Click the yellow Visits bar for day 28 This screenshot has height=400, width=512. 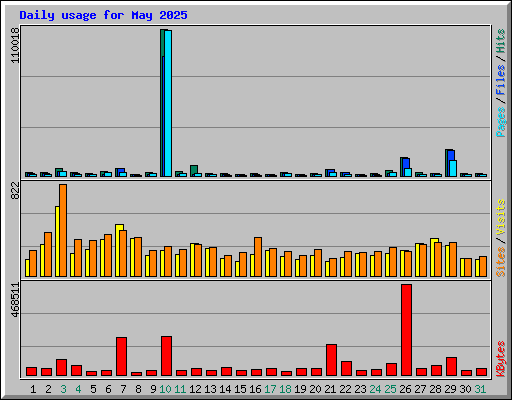point(433,257)
